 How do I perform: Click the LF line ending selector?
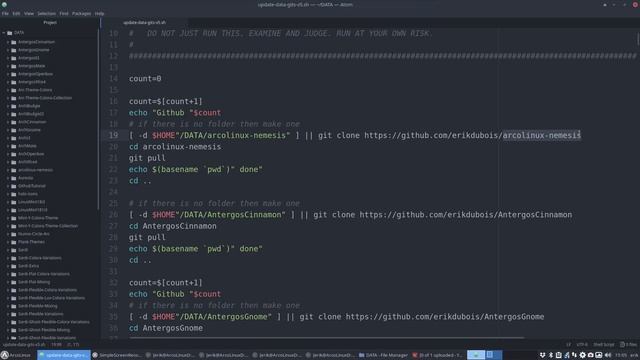(x=569, y=344)
